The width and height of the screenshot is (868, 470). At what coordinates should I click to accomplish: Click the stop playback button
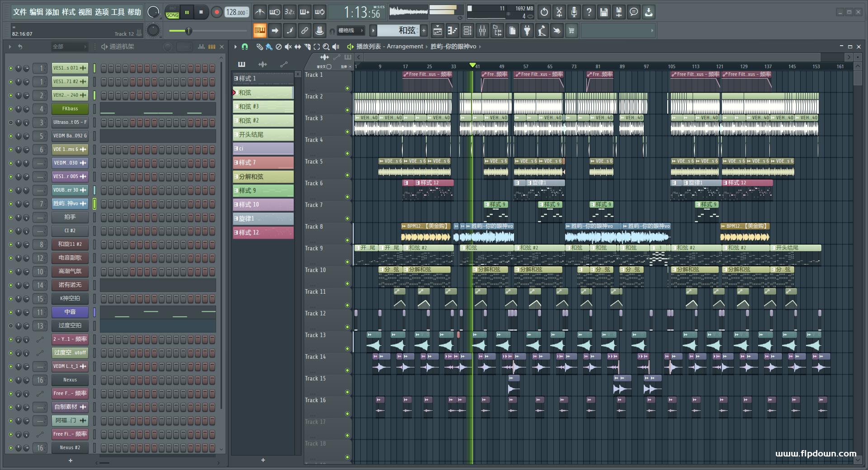click(x=201, y=12)
